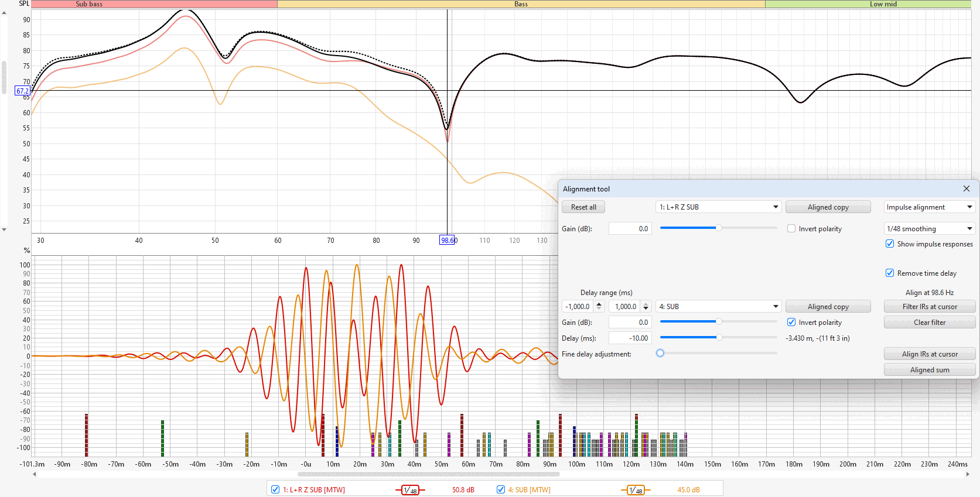Click the Reset all button
Image resolution: width=980 pixels, height=497 pixels.
[x=583, y=207]
